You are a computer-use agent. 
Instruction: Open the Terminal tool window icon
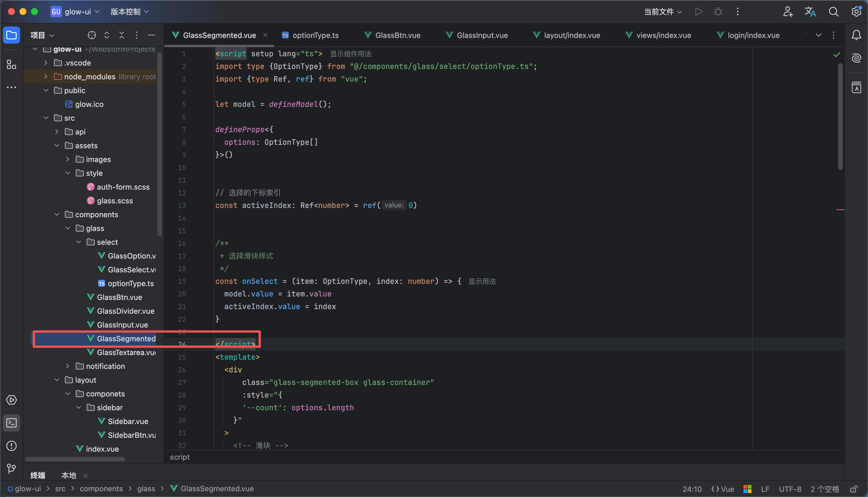(x=11, y=423)
